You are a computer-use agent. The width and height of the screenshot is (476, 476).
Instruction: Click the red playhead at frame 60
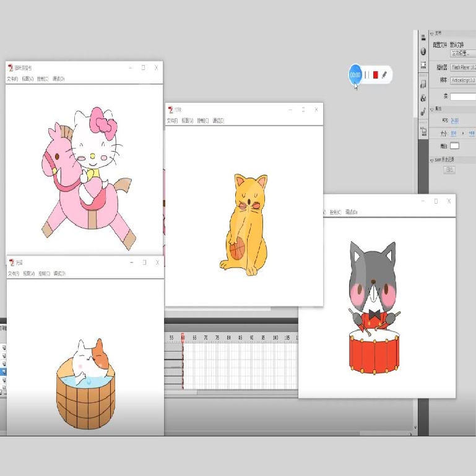click(183, 337)
